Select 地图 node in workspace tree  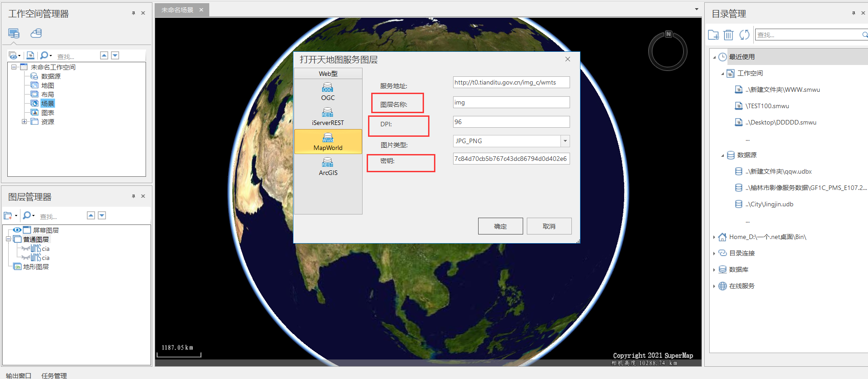coord(47,85)
